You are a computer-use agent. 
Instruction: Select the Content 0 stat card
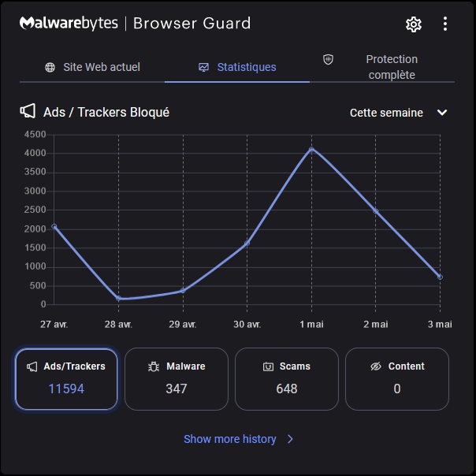pos(397,379)
